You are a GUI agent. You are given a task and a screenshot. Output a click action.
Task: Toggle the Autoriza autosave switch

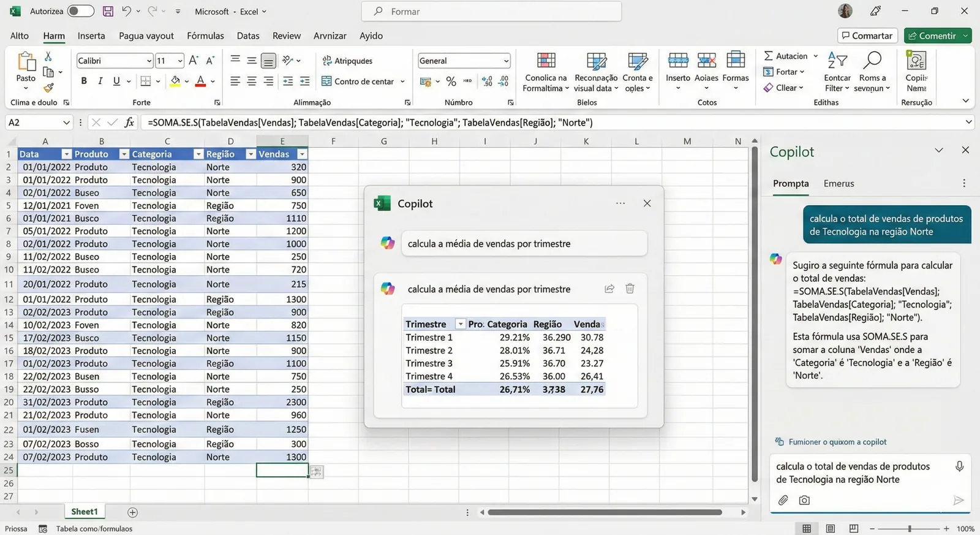pos(81,11)
